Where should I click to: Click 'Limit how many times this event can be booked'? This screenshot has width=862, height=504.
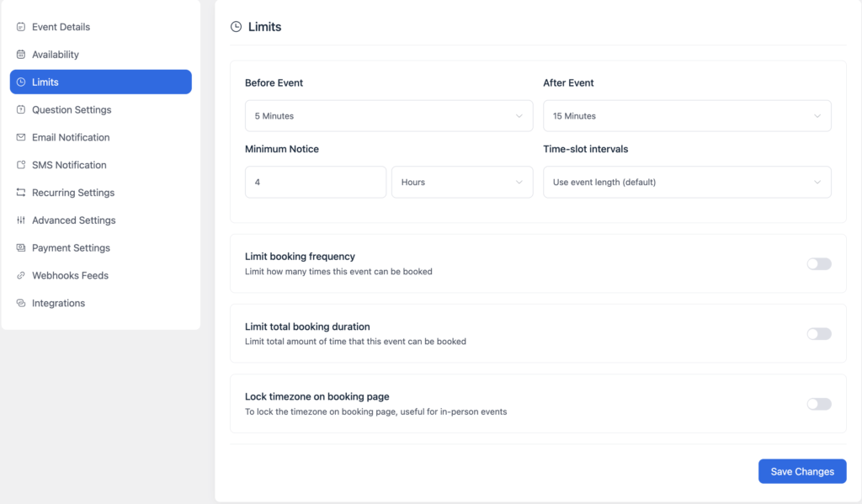click(x=338, y=272)
